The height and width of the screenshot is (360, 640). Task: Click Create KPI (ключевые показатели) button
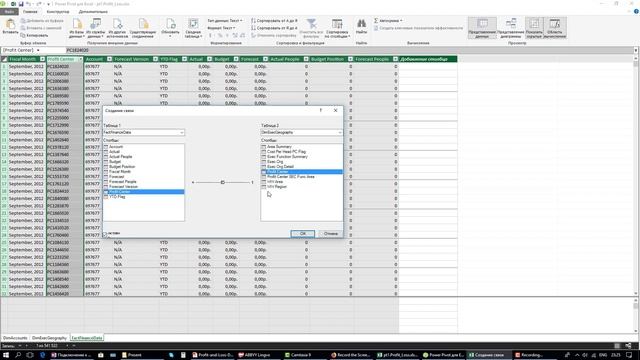click(418, 28)
